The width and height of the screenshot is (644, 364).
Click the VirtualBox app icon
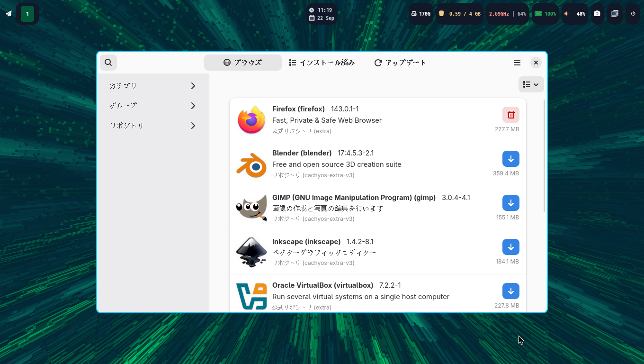tap(251, 296)
